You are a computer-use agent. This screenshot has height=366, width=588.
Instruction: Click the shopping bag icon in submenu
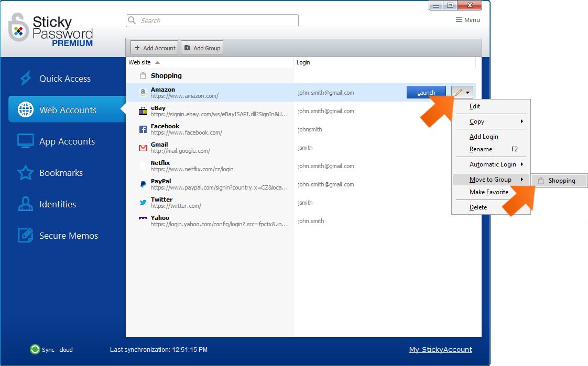click(x=541, y=181)
